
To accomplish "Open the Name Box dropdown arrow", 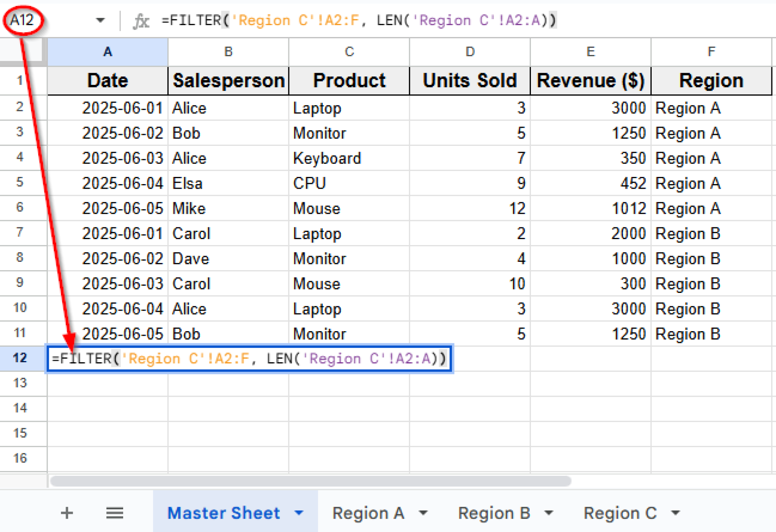I will 100,20.
